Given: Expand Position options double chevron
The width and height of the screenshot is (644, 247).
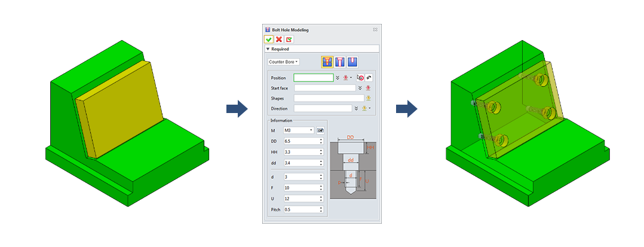Looking at the screenshot, I should click(x=338, y=77).
